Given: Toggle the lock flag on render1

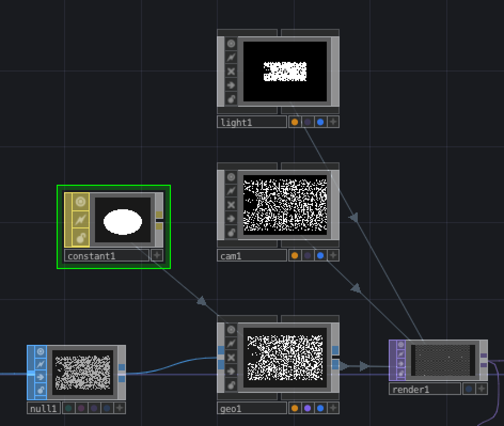Looking at the screenshot, I should [401, 374].
